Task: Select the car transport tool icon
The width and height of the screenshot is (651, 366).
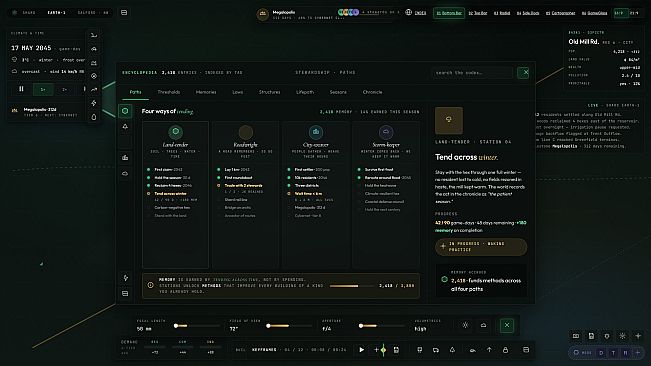Action: [94, 49]
